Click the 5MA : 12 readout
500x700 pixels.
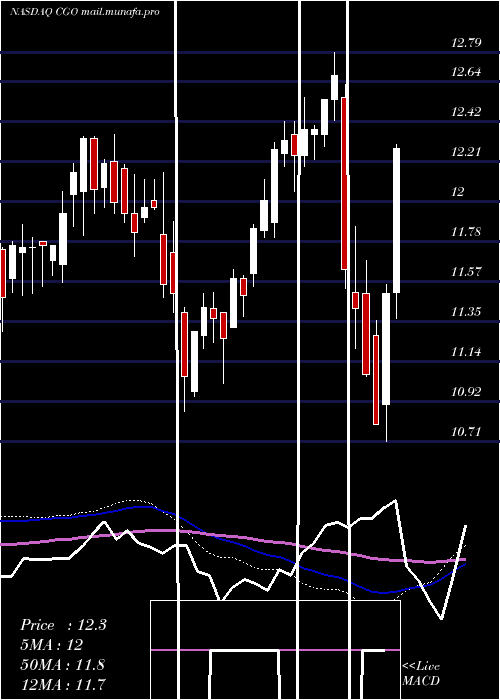[x=51, y=645]
